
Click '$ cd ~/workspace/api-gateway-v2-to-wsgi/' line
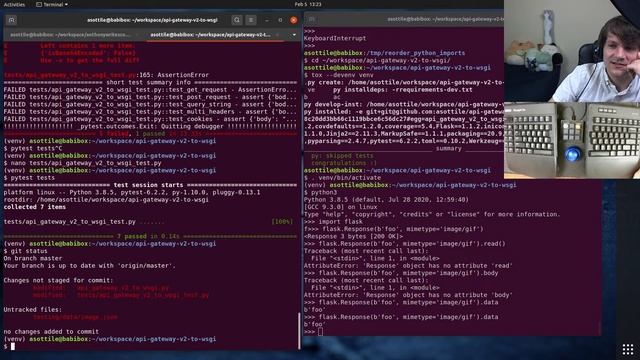point(377,60)
